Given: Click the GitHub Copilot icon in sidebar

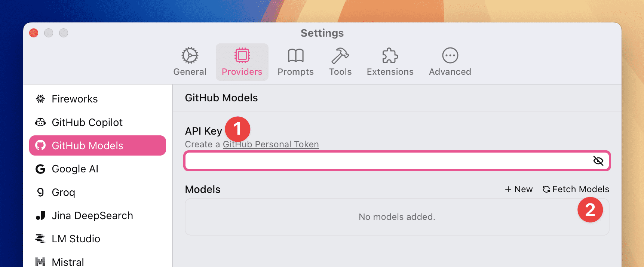Looking at the screenshot, I should pos(40,122).
